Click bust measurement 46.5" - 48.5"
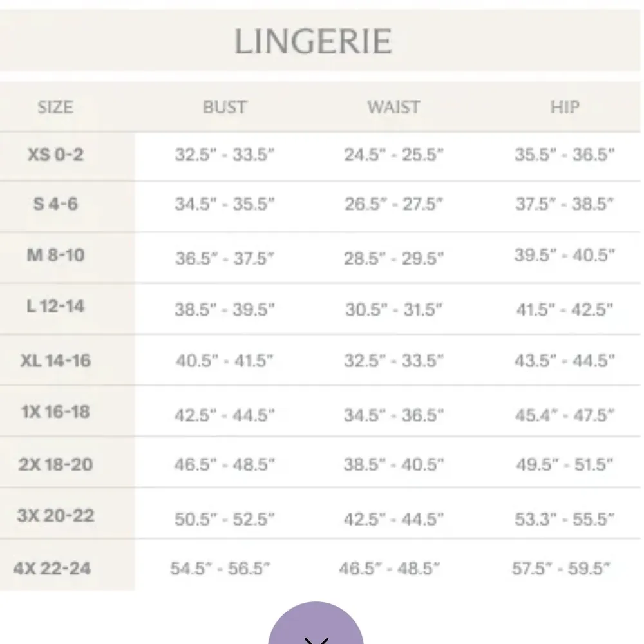This screenshot has height=644, width=644. click(x=225, y=464)
